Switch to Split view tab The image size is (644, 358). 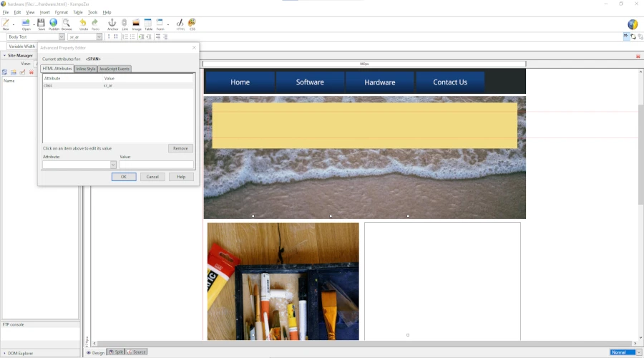pyautogui.click(x=116, y=352)
